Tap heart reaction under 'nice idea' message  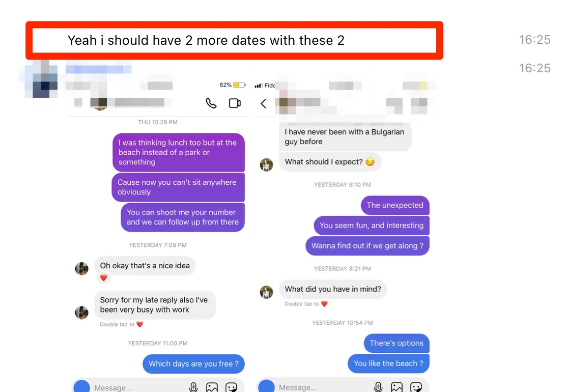pyautogui.click(x=103, y=278)
